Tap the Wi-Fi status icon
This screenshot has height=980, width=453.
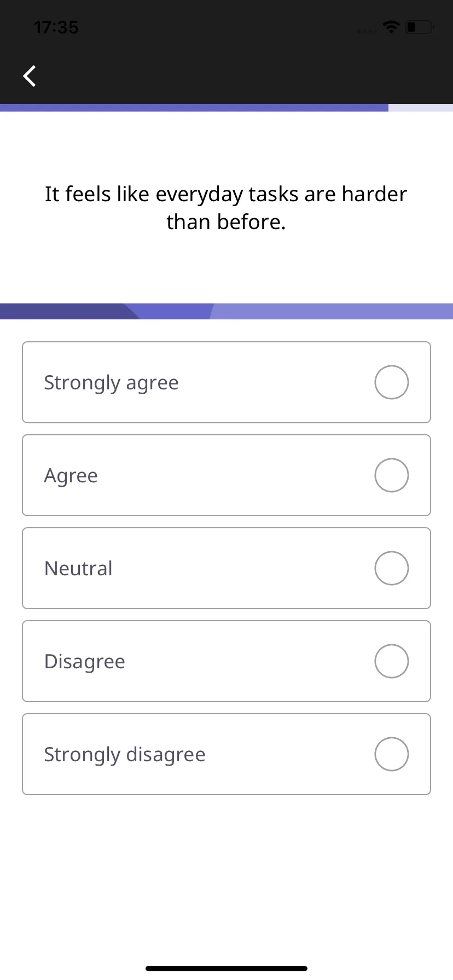(391, 27)
